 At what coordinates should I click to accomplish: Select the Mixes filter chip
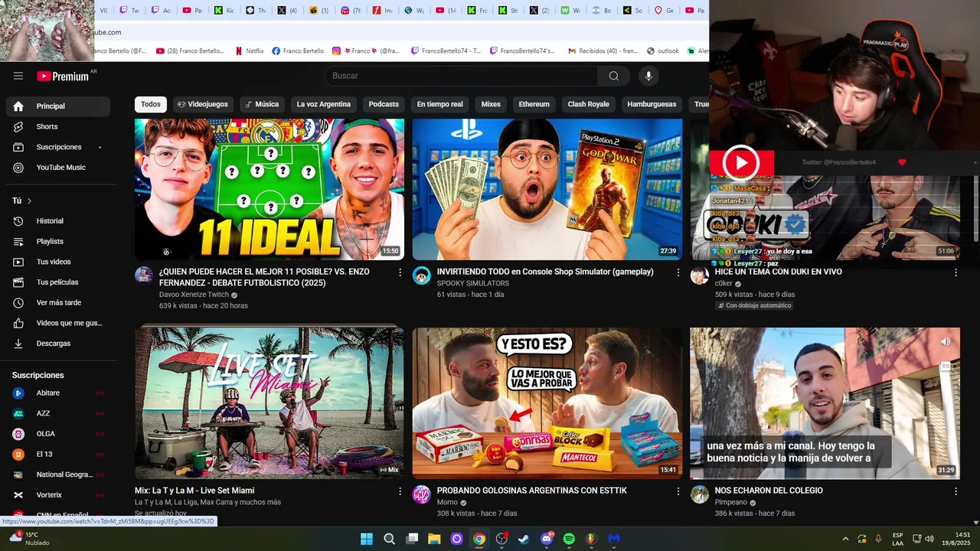tap(491, 104)
